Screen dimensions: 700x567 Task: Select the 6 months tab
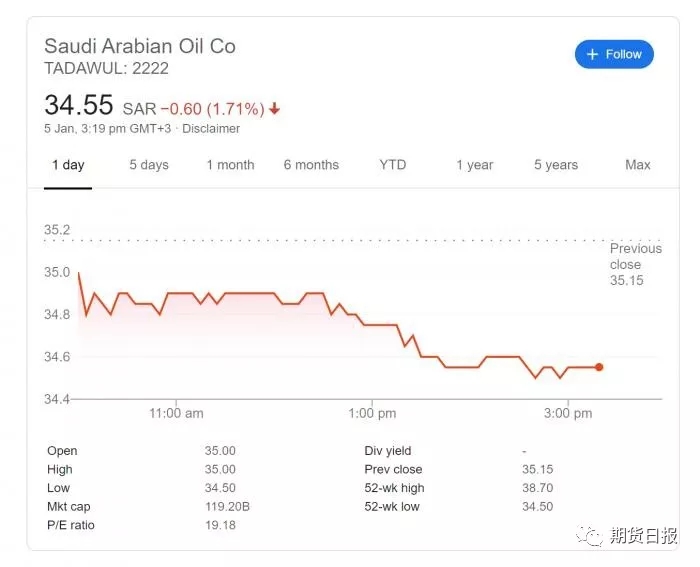[311, 165]
